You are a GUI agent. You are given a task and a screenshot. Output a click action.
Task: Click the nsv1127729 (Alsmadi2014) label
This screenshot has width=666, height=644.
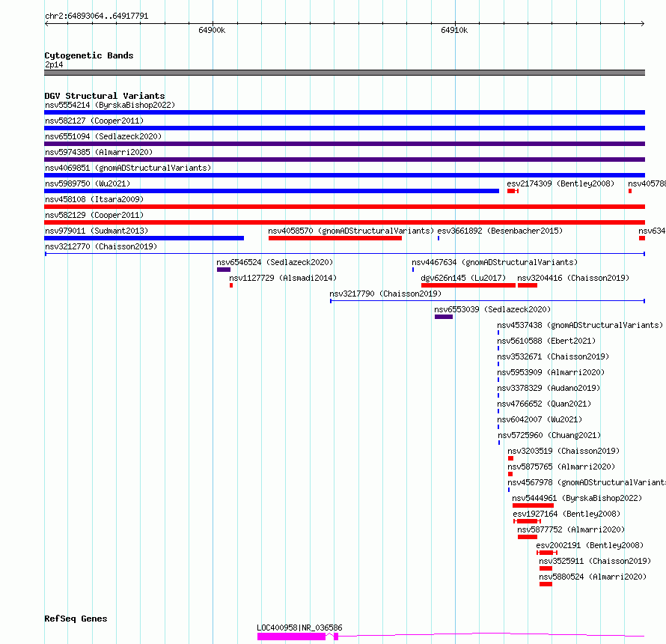click(x=283, y=278)
